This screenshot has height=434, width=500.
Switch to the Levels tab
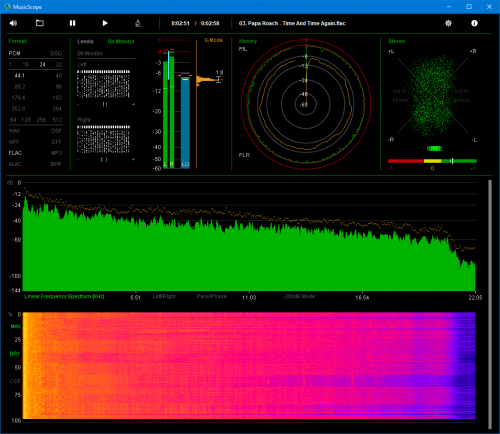pyautogui.click(x=85, y=41)
